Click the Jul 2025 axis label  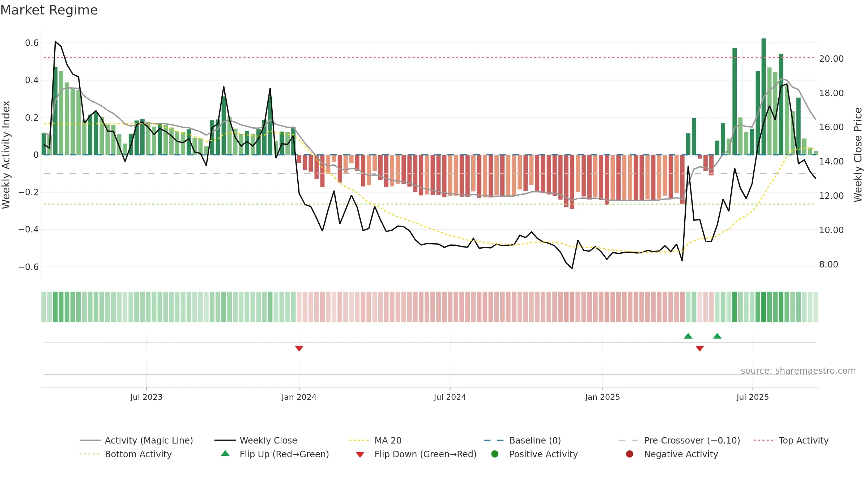[x=753, y=397]
